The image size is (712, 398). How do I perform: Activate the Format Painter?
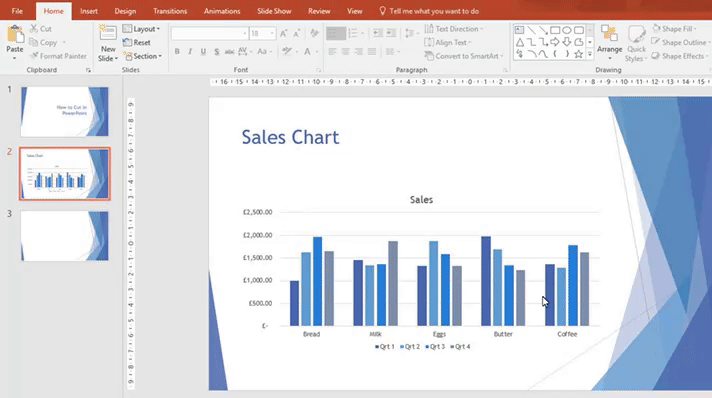pos(58,56)
